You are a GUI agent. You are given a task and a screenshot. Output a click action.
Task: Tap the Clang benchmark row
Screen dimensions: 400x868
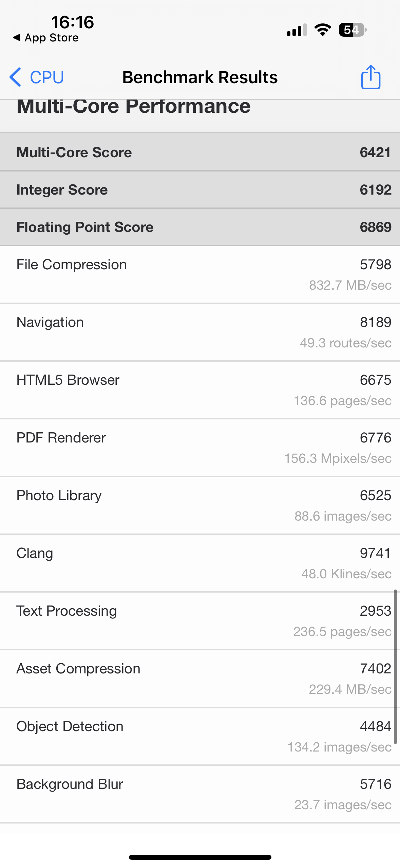pos(200,563)
